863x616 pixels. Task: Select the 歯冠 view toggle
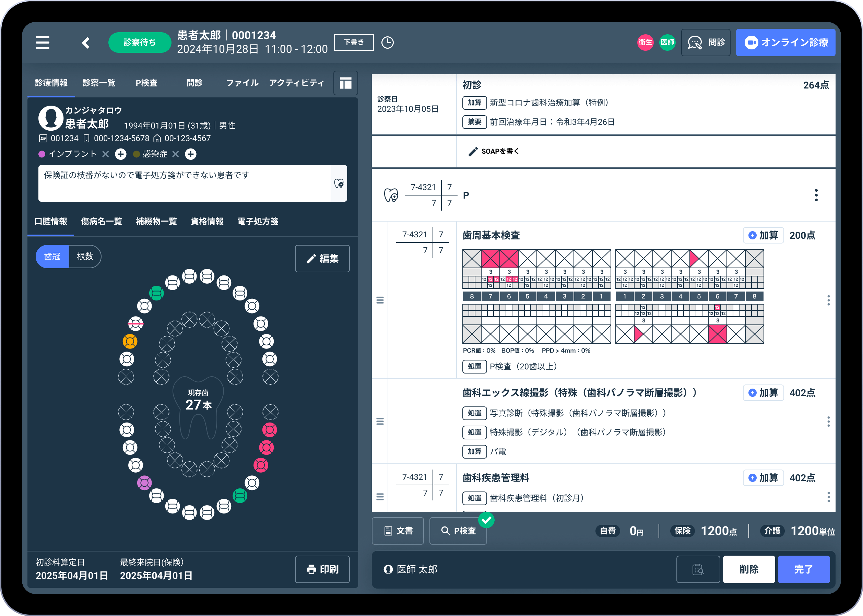[52, 257]
